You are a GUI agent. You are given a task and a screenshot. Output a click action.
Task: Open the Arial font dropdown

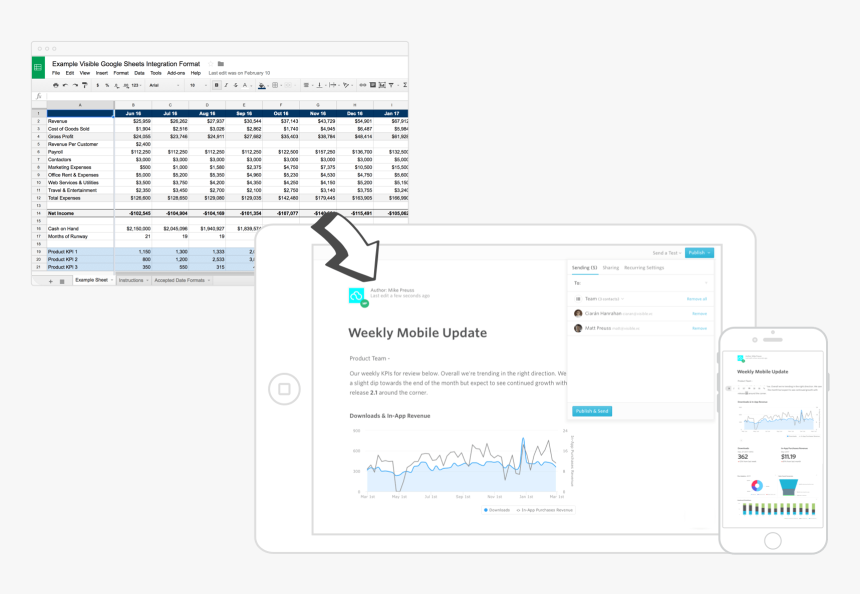click(x=164, y=85)
